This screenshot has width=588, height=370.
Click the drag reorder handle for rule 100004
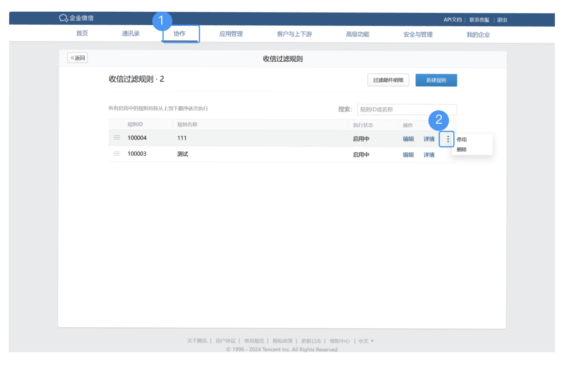coord(117,138)
